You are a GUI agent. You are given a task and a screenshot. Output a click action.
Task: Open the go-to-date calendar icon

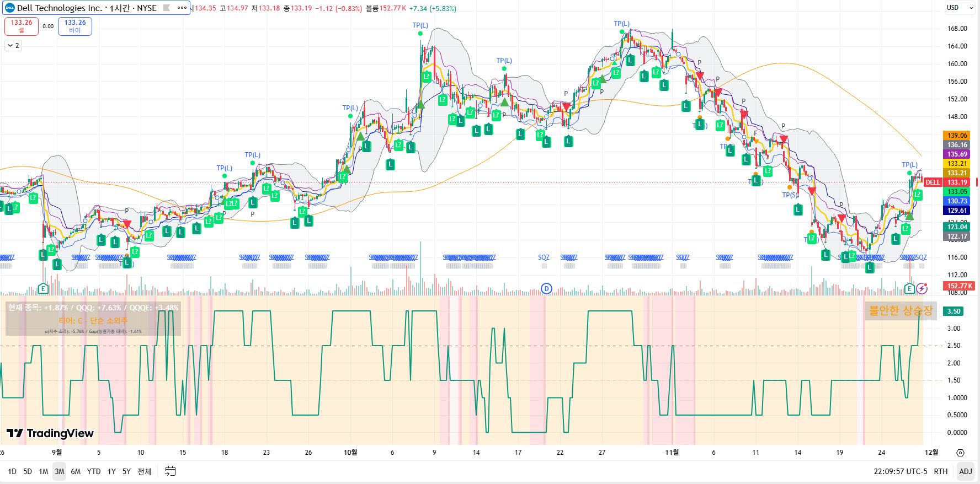point(171,471)
